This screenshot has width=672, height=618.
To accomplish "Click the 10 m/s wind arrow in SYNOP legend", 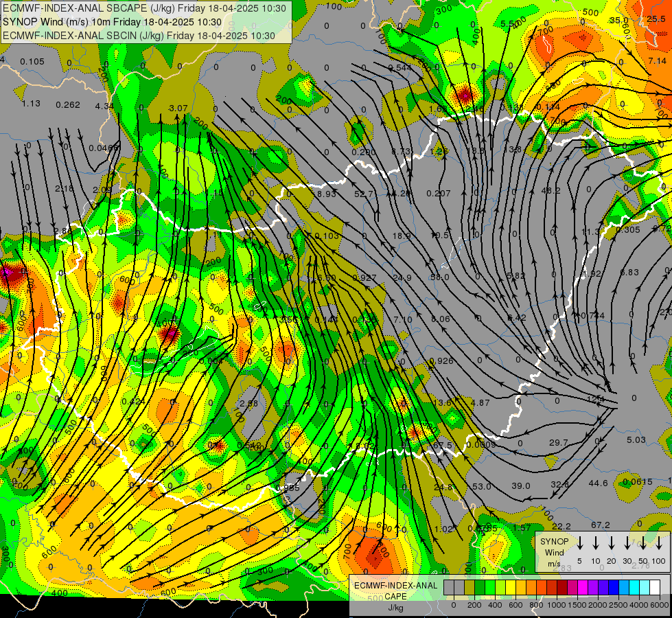I will [595, 543].
